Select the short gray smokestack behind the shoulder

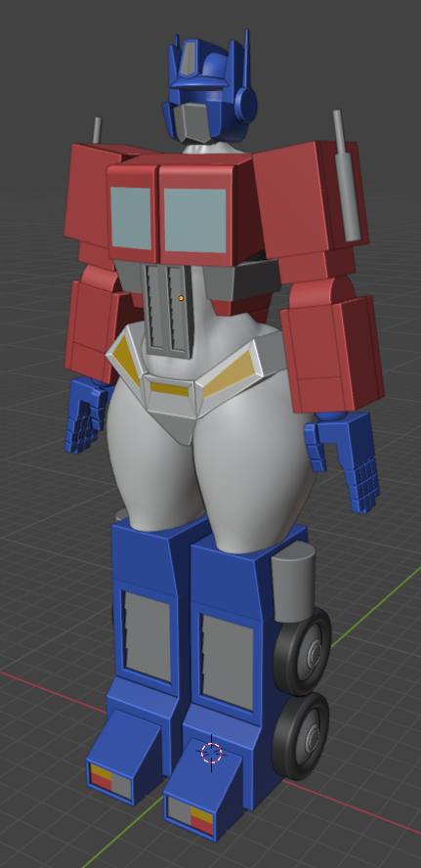[x=98, y=131]
